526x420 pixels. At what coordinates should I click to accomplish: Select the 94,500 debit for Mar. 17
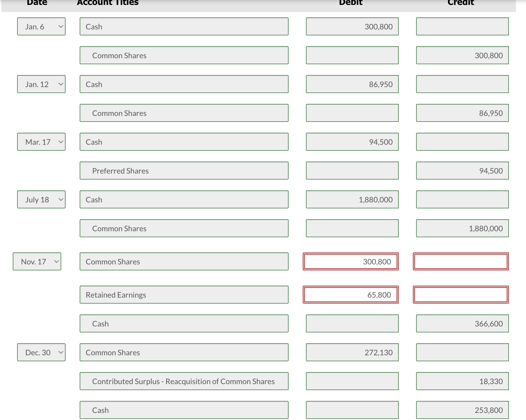click(352, 142)
